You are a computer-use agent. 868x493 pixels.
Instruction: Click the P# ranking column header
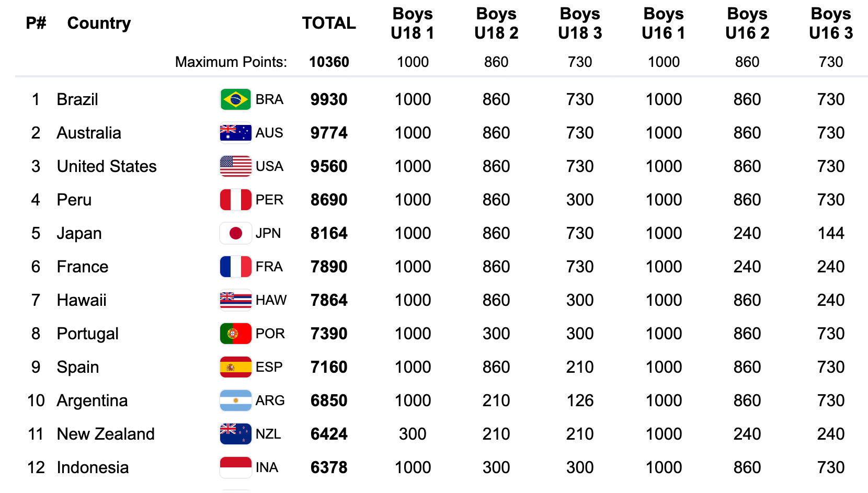pos(36,23)
